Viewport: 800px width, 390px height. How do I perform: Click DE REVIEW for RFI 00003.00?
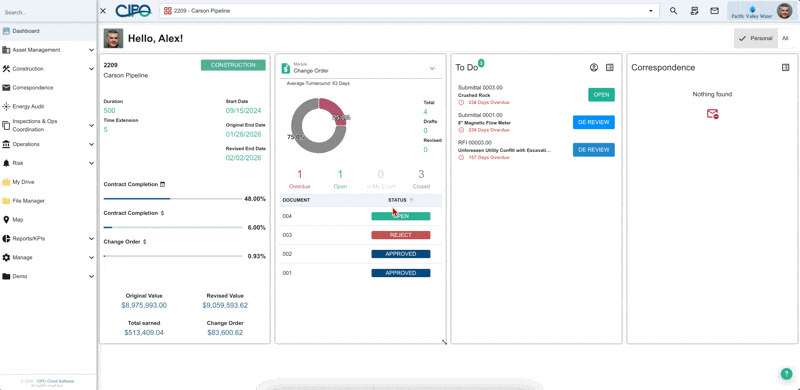pos(594,150)
